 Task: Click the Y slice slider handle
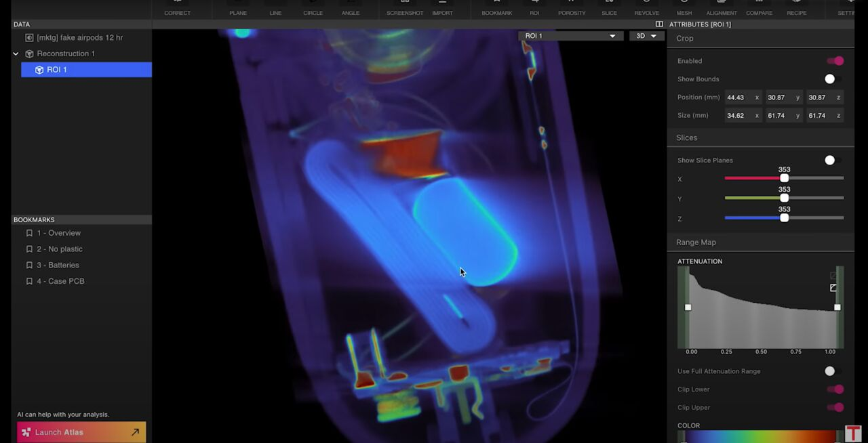pyautogui.click(x=785, y=198)
